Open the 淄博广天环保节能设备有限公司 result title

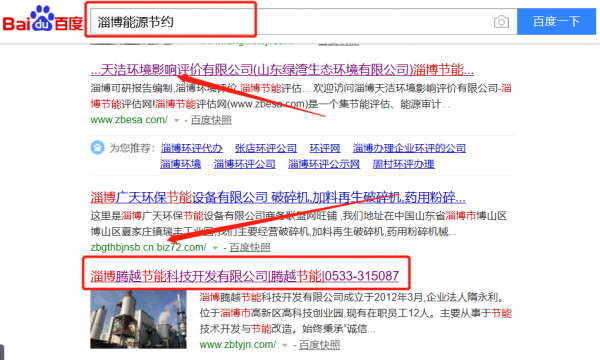[x=278, y=197]
